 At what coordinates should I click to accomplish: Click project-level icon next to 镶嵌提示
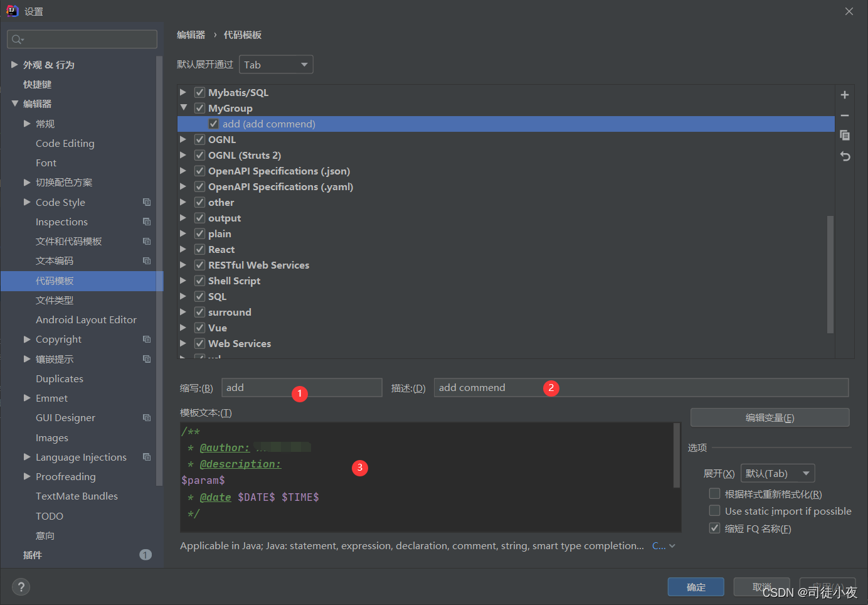pyautogui.click(x=147, y=359)
